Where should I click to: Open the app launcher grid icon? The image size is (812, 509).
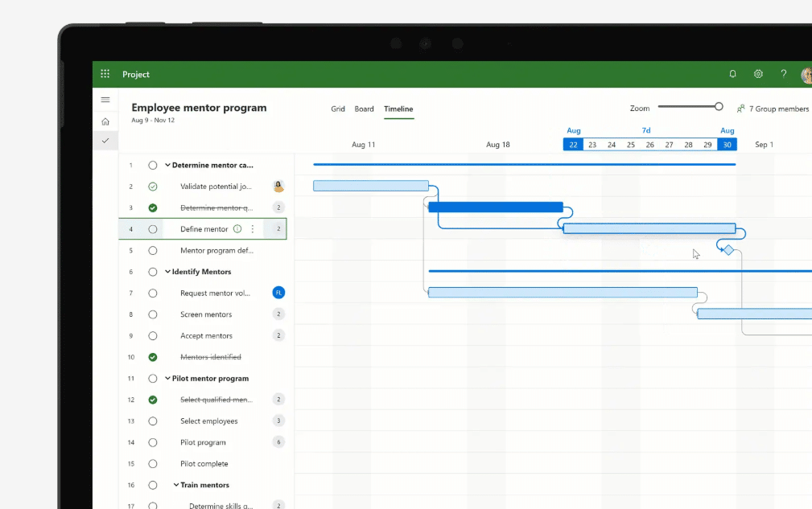click(104, 73)
